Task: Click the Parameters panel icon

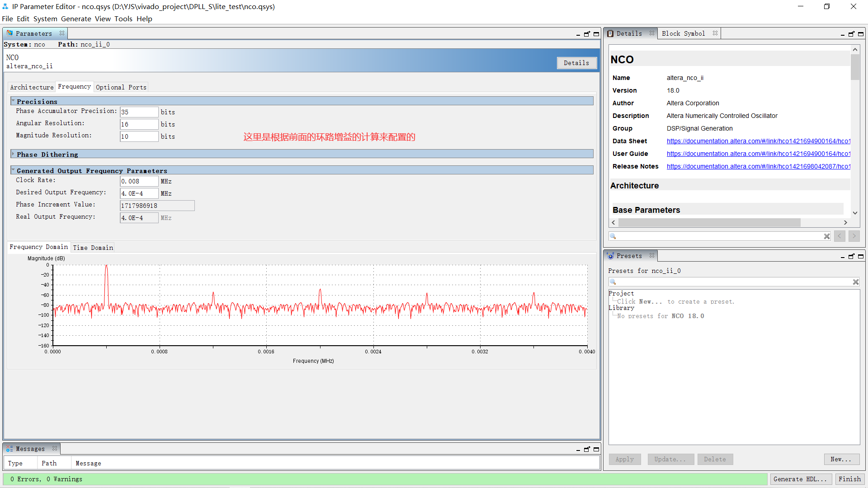Action: 9,33
